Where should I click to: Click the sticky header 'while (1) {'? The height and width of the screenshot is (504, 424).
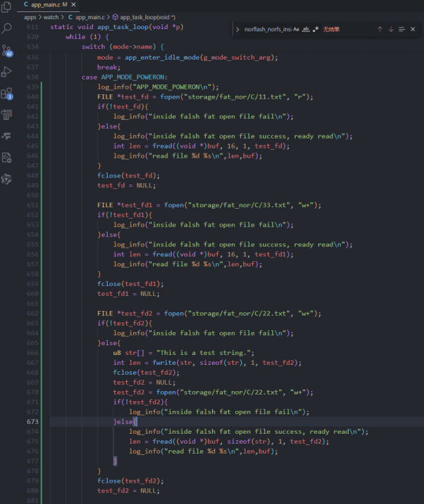pos(87,37)
